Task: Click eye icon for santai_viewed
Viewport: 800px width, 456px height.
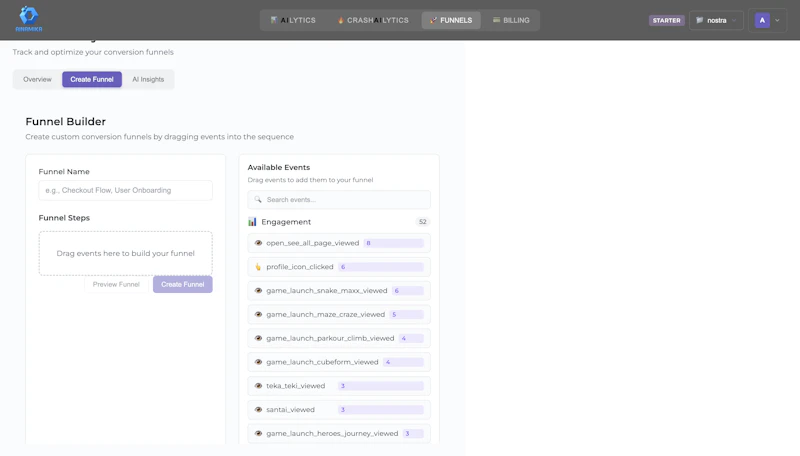Action: tap(258, 410)
